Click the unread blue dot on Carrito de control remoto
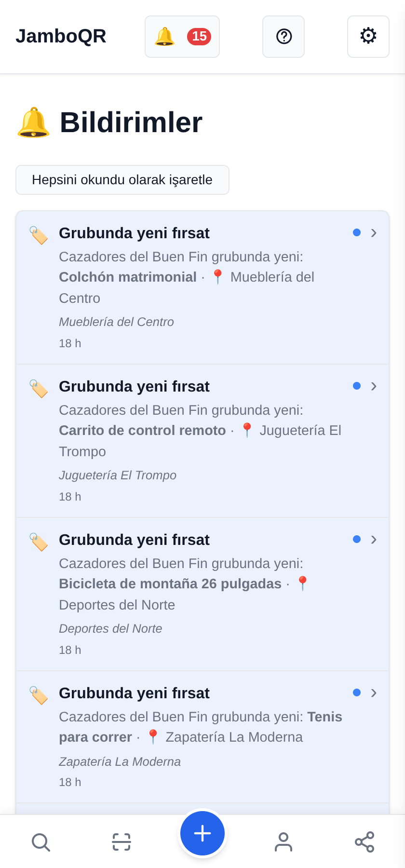 (x=357, y=386)
